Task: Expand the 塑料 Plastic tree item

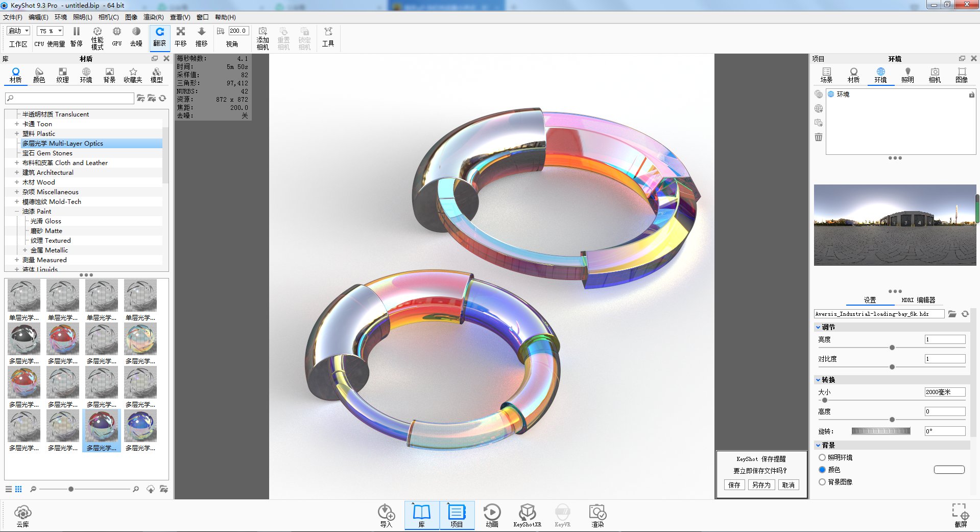Action: click(17, 134)
